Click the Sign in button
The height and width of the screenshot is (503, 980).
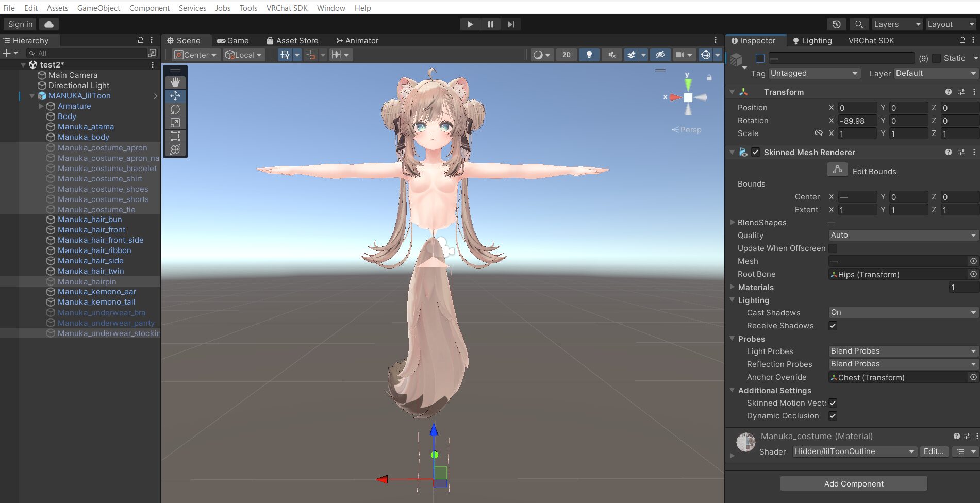[x=20, y=24]
